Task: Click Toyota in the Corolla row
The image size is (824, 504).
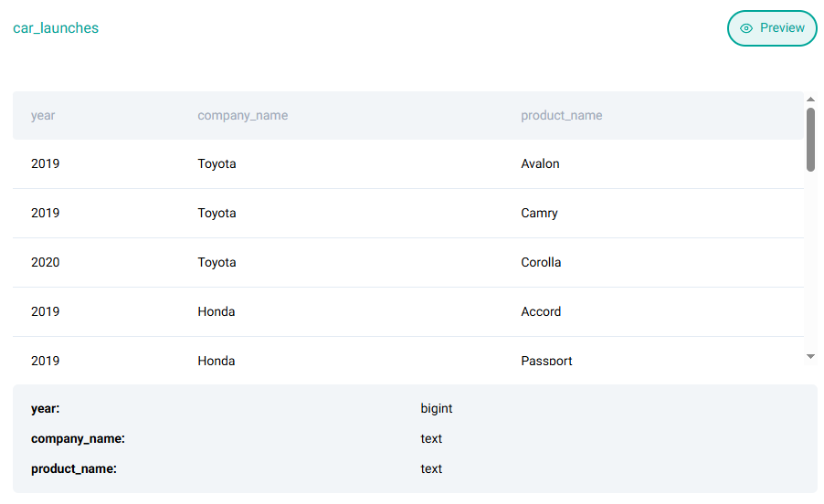Action: click(x=217, y=263)
